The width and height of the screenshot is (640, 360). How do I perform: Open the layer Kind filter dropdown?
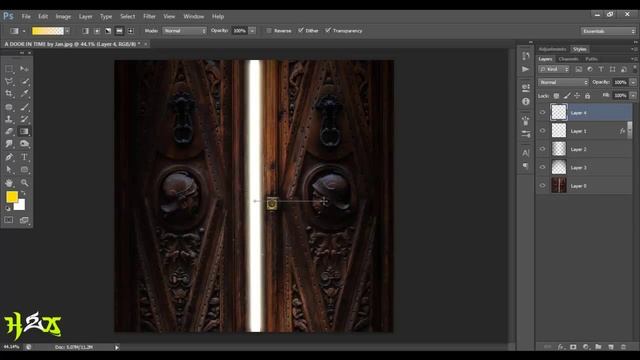pyautogui.click(x=554, y=69)
